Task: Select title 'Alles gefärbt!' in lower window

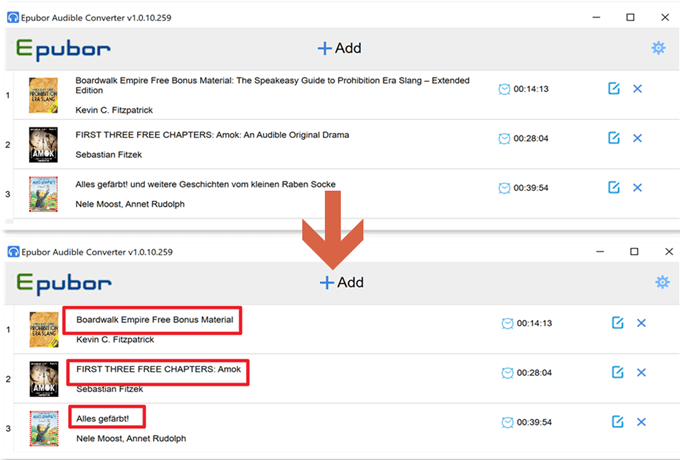Action: 103,419
